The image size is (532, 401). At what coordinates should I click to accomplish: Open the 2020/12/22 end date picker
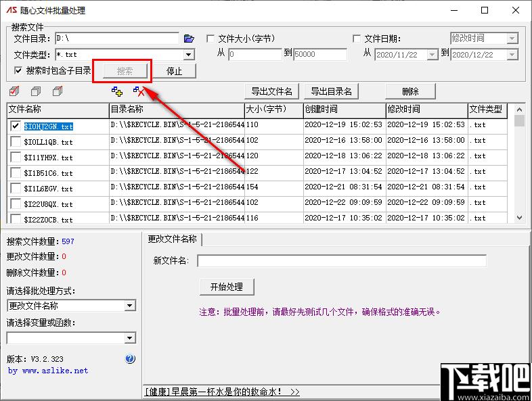(x=512, y=55)
